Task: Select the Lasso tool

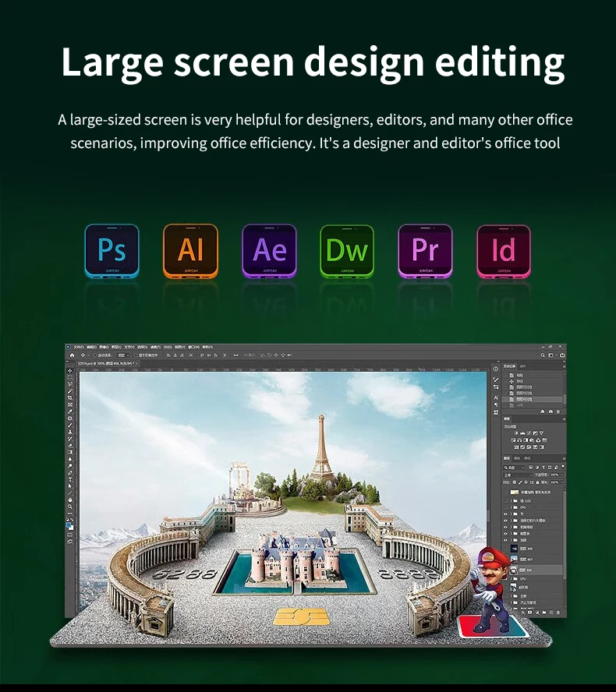Action: (x=69, y=384)
